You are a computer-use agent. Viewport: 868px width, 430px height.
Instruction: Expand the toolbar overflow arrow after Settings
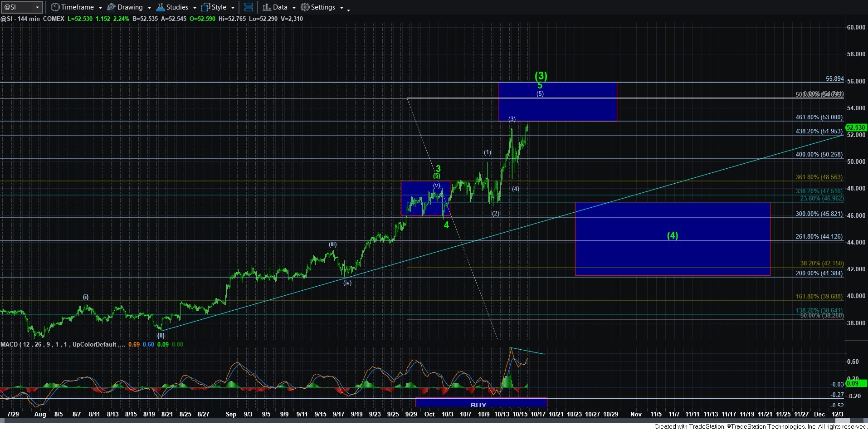click(348, 10)
